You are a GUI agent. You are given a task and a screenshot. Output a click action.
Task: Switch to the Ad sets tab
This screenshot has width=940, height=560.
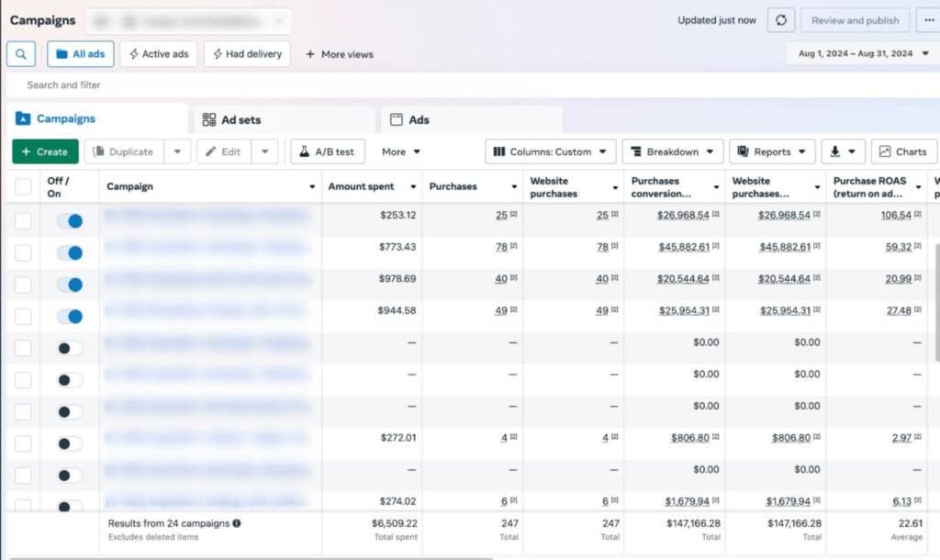285,120
